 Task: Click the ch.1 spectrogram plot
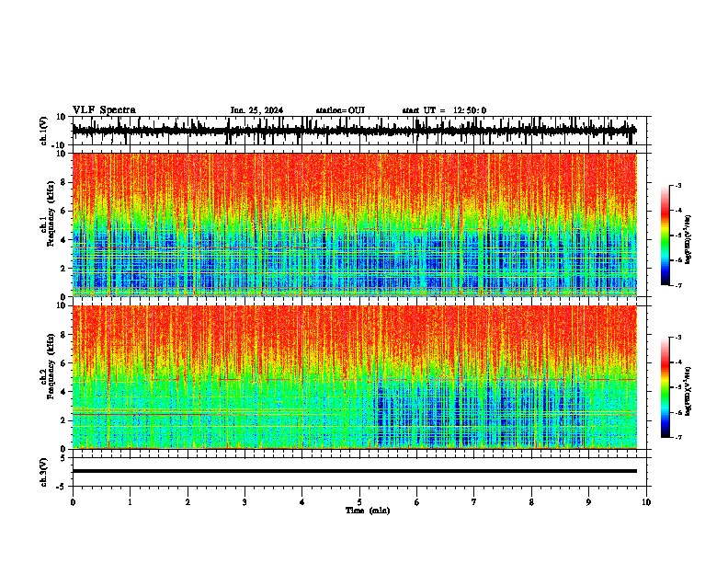355,224
